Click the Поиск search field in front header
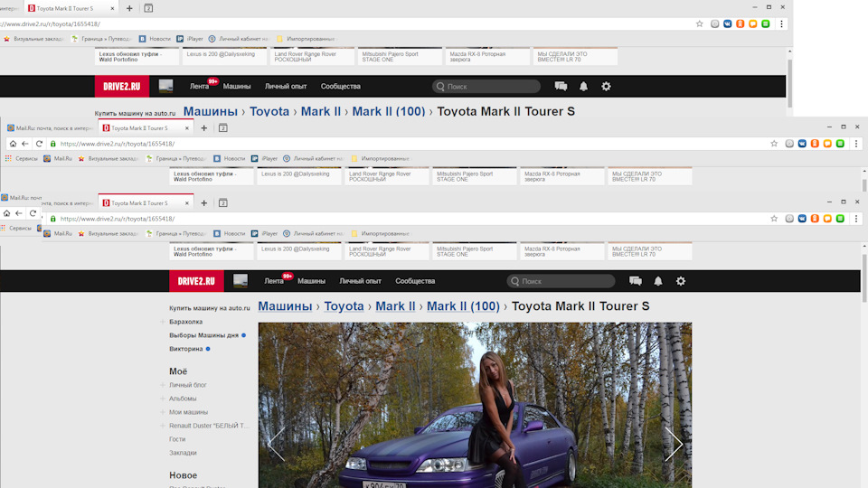 pos(565,281)
